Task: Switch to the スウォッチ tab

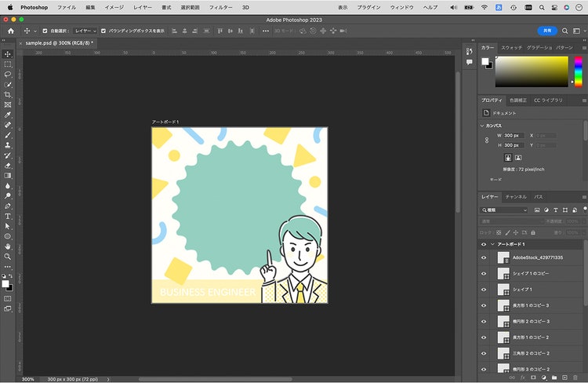Action: (511, 48)
